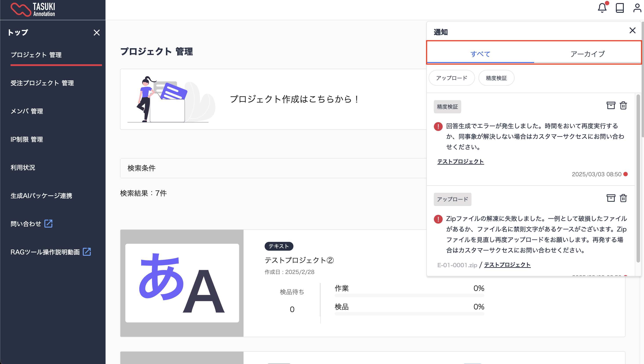Click error icon on Zipファイル notification

(x=438, y=219)
